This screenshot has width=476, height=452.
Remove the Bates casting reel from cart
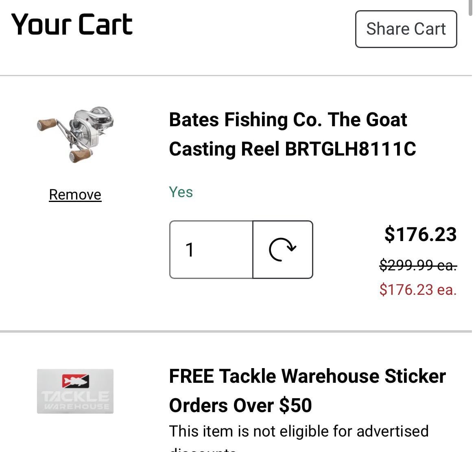(75, 195)
